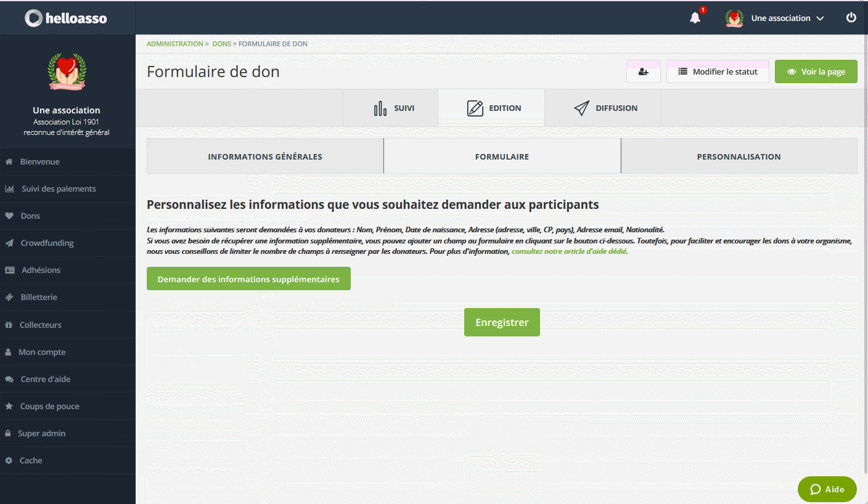Click the power logout icon
The width and height of the screenshot is (868, 504).
click(851, 17)
